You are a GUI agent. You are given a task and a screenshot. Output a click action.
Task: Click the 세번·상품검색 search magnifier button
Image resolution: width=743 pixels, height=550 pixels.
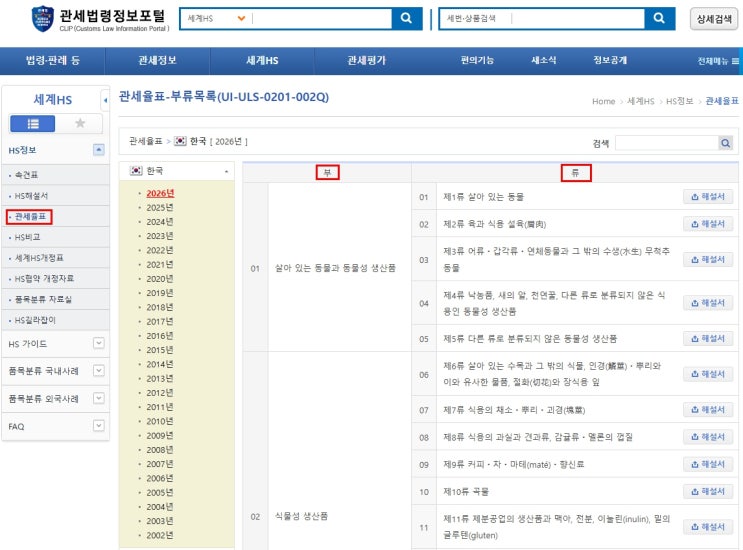pos(659,18)
